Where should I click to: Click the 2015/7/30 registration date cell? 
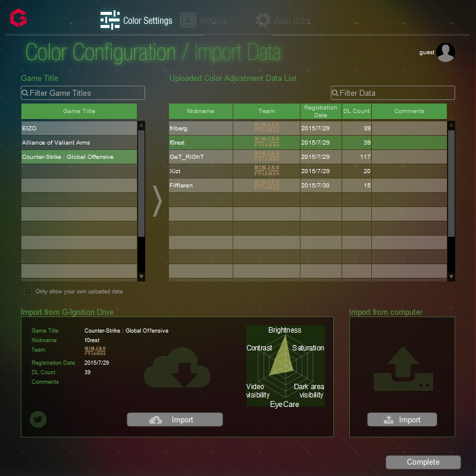point(321,185)
